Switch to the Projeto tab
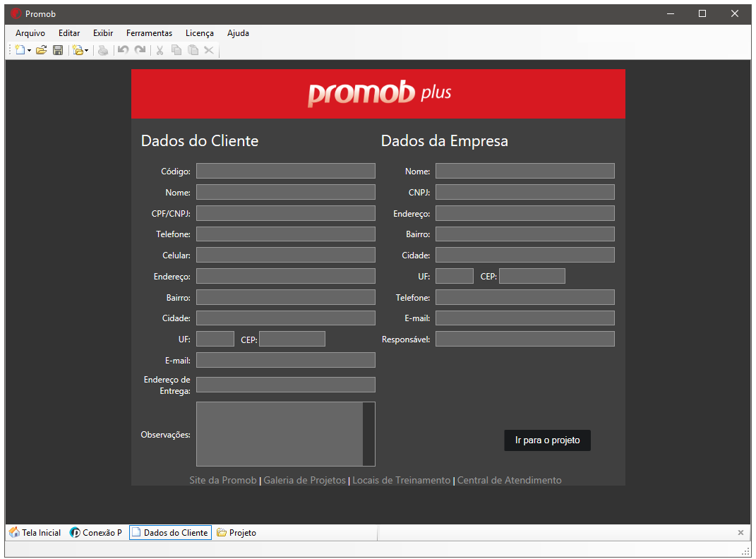Image resolution: width=756 pixels, height=559 pixels. [236, 532]
